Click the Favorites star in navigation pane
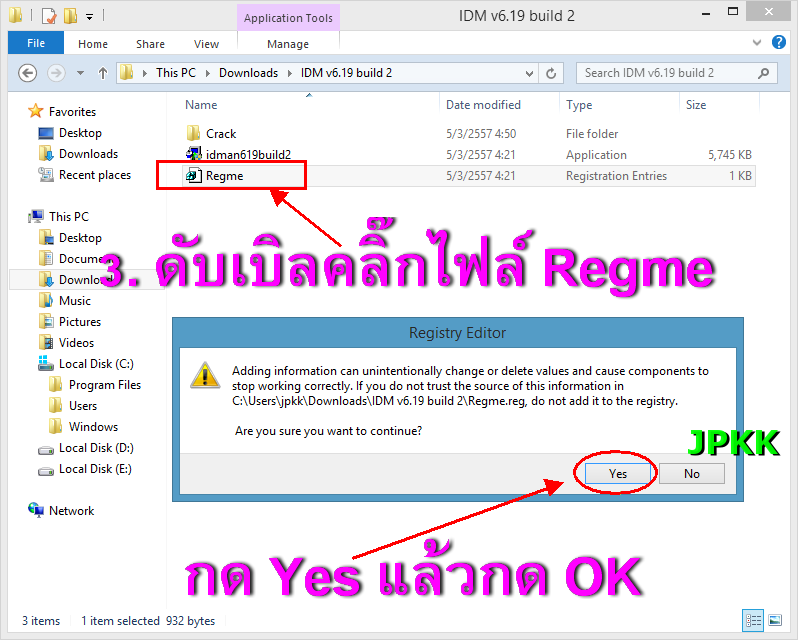The height and width of the screenshot is (640, 798). point(36,111)
